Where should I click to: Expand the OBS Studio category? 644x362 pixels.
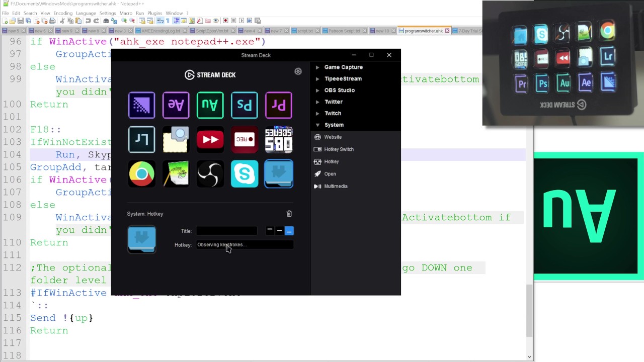pos(339,90)
